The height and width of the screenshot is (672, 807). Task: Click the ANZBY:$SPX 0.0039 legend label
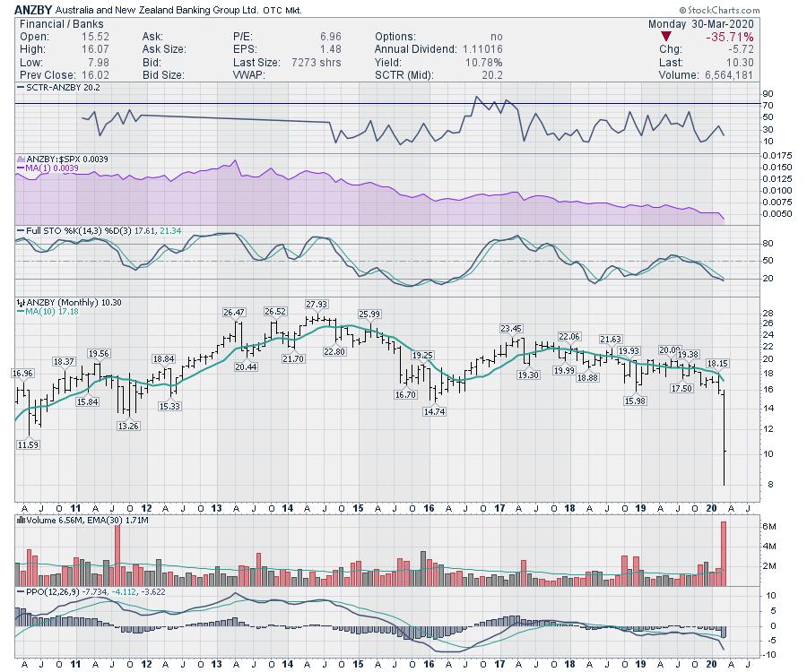pyautogui.click(x=67, y=159)
